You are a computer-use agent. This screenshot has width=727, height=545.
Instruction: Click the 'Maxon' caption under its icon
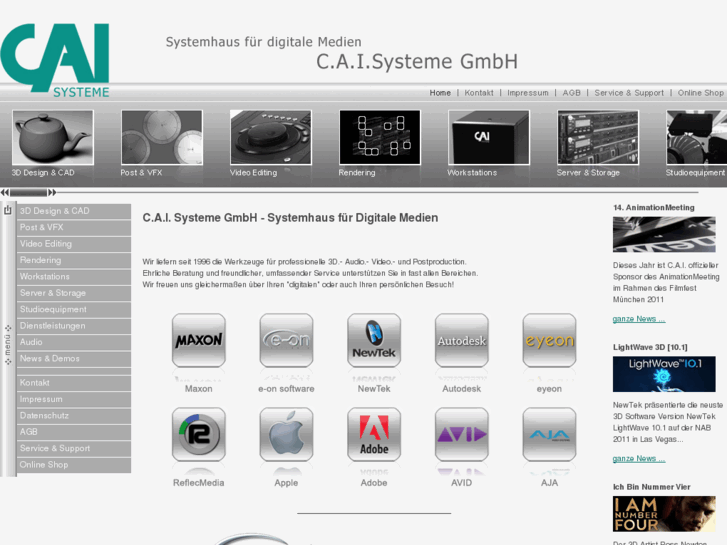click(198, 389)
